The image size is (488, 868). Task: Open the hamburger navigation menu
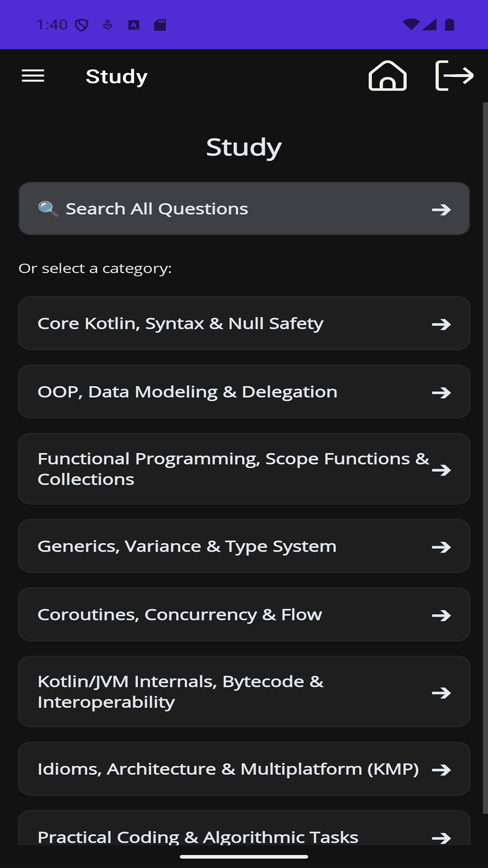coord(33,76)
